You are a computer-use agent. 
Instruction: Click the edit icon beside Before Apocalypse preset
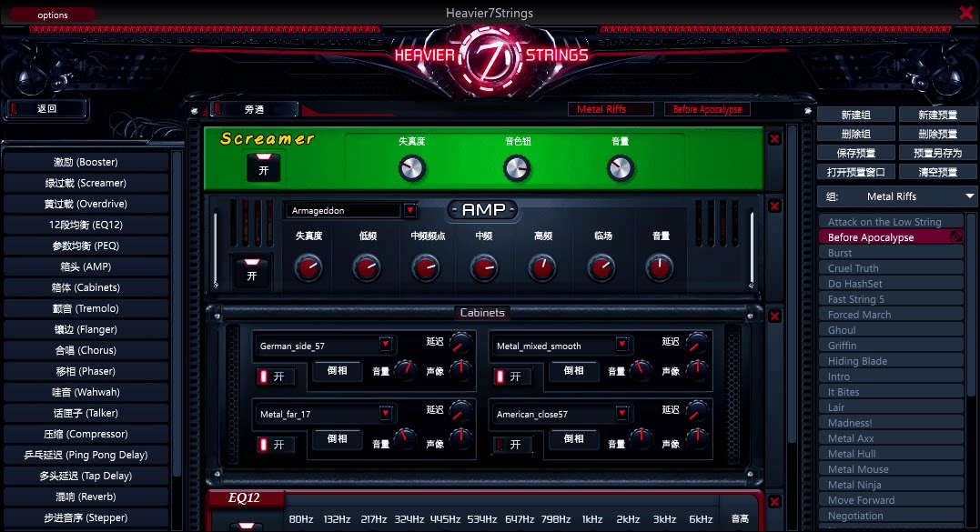[x=956, y=236]
